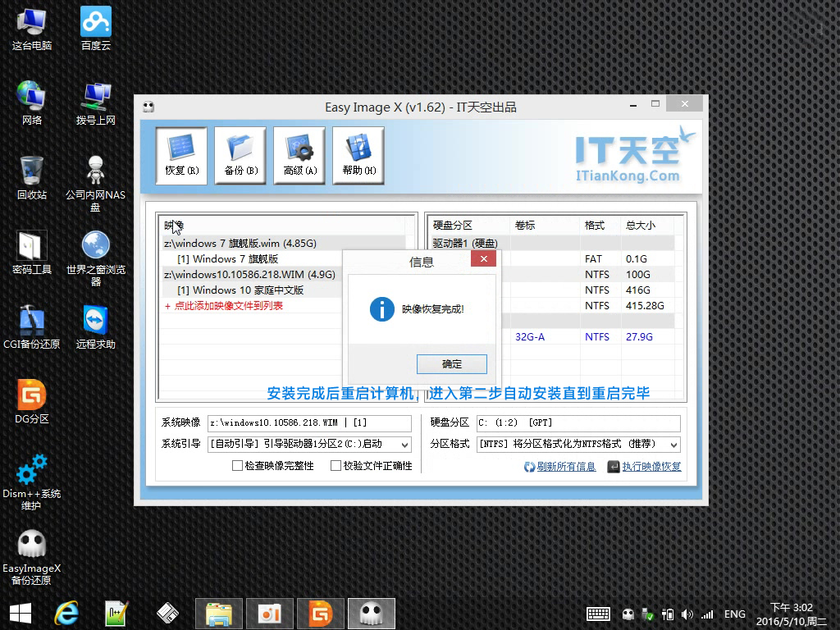Click the ITianKong.Com logo

click(x=635, y=155)
